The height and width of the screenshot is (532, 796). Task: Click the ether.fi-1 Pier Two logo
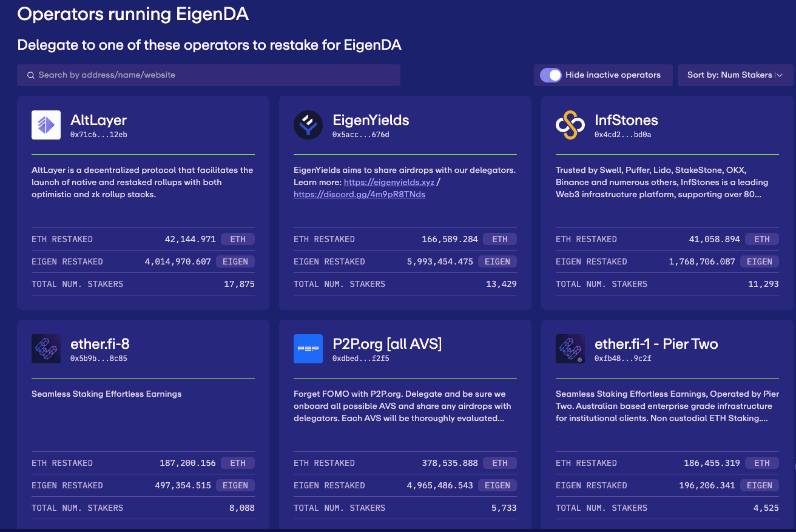pos(570,349)
